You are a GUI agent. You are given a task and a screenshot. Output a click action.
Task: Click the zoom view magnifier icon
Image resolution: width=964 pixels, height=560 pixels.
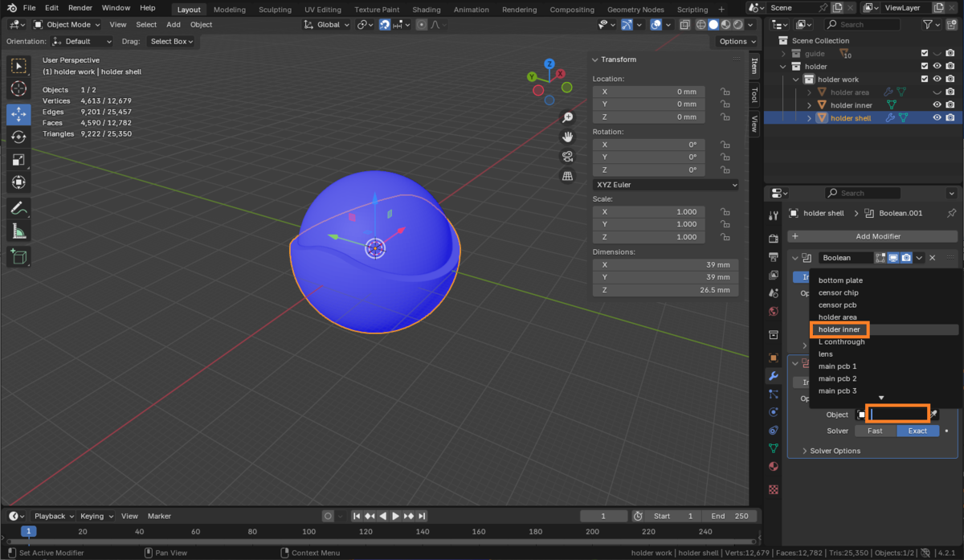point(568,117)
